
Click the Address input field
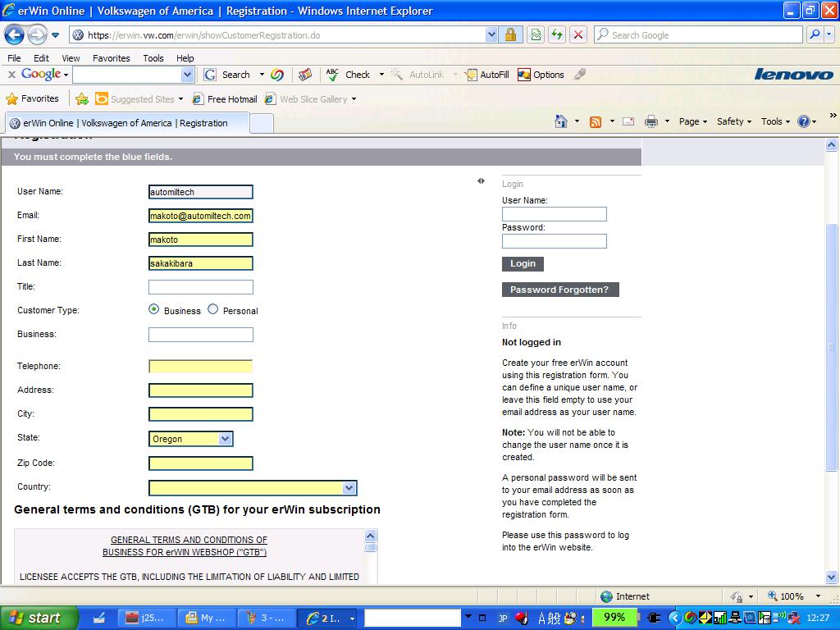tap(200, 390)
